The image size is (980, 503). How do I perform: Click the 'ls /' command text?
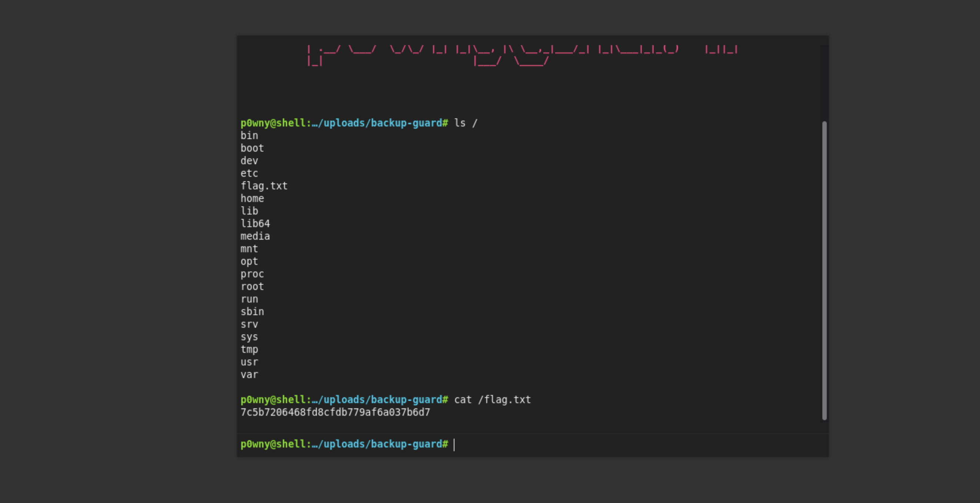click(465, 123)
